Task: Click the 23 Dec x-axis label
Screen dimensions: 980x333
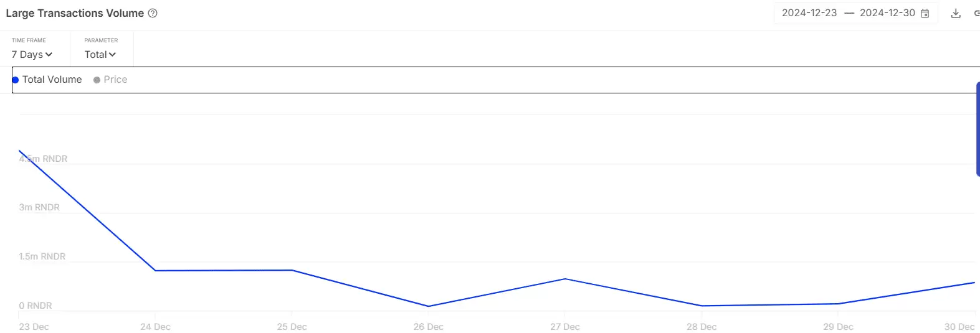Action: [34, 327]
